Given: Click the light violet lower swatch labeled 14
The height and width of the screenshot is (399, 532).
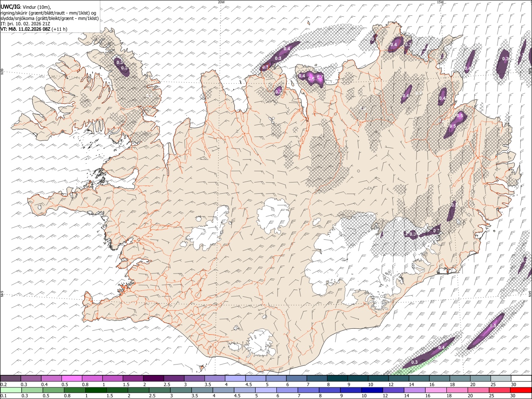Looking at the screenshot, I should pyautogui.click(x=414, y=390).
